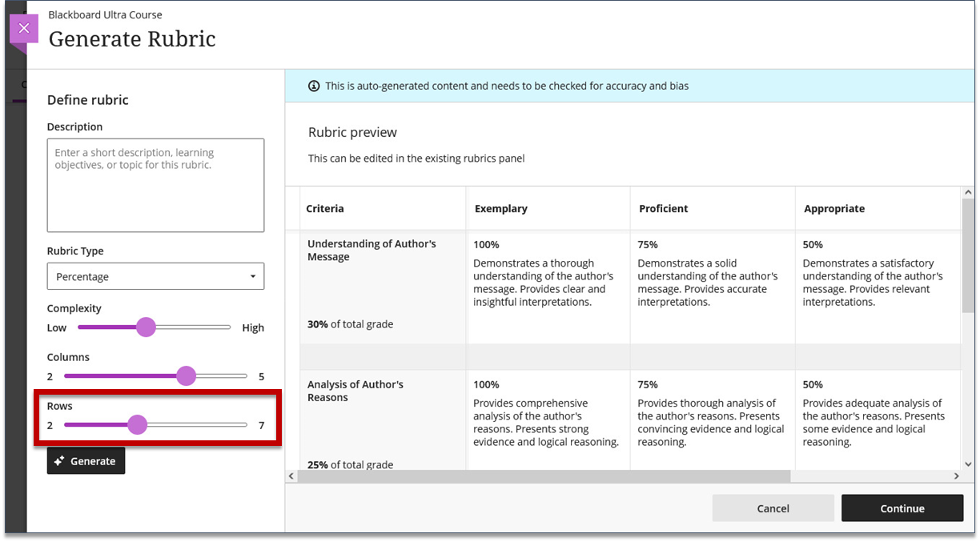Click the Description text field
Viewport: 980px width, 542px height.
pyautogui.click(x=155, y=185)
